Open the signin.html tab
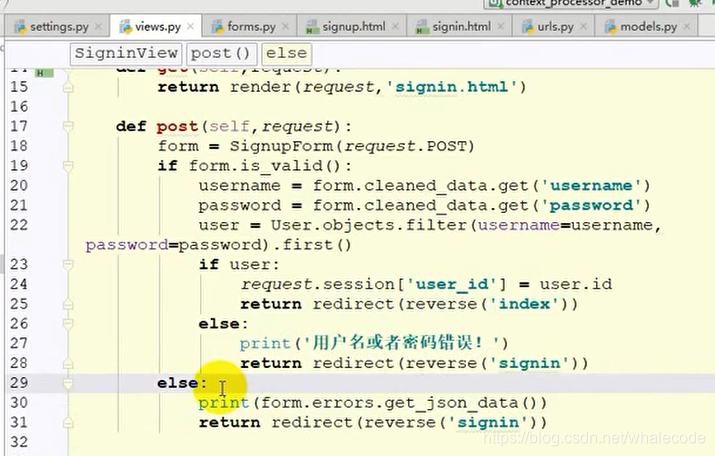This screenshot has width=715, height=456. tap(460, 26)
